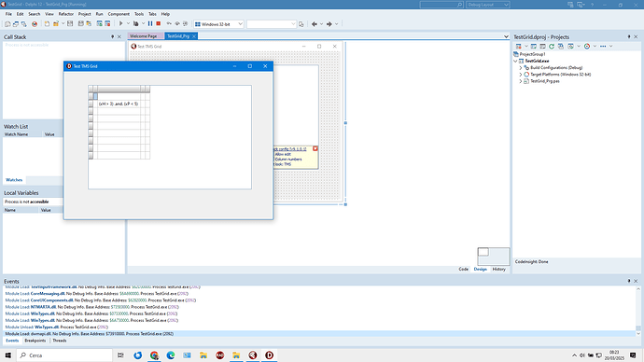
Task: Expand Build Configurations (Debug) node
Action: [x=521, y=68]
